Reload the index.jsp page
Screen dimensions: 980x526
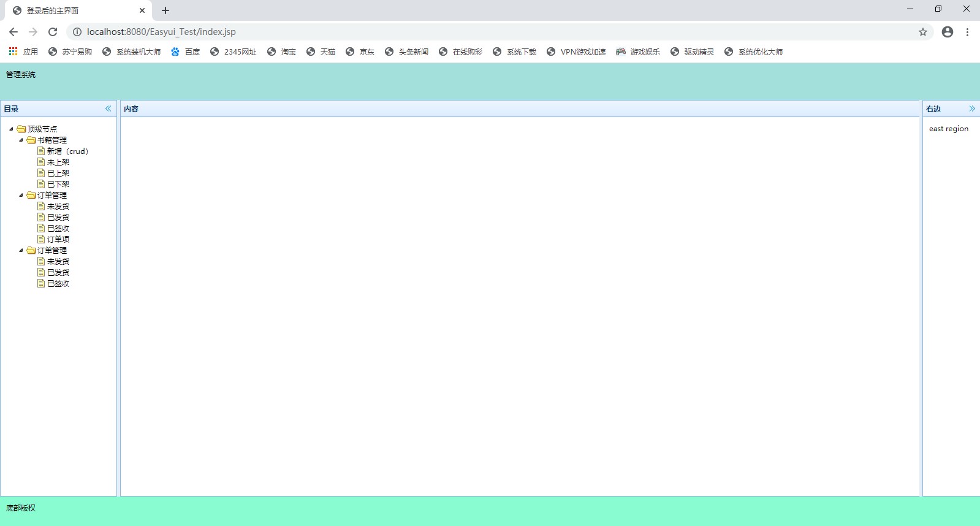(x=53, y=32)
